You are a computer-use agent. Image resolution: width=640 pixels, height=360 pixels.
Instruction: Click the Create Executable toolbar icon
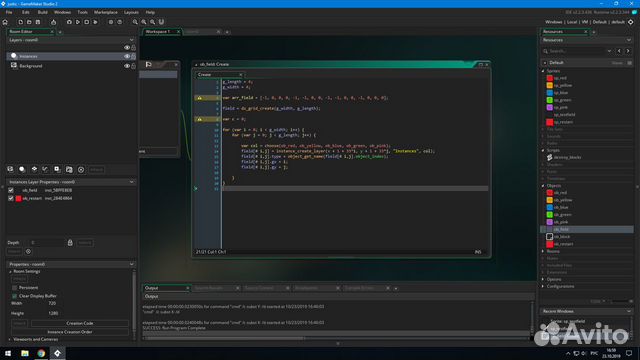(x=53, y=22)
